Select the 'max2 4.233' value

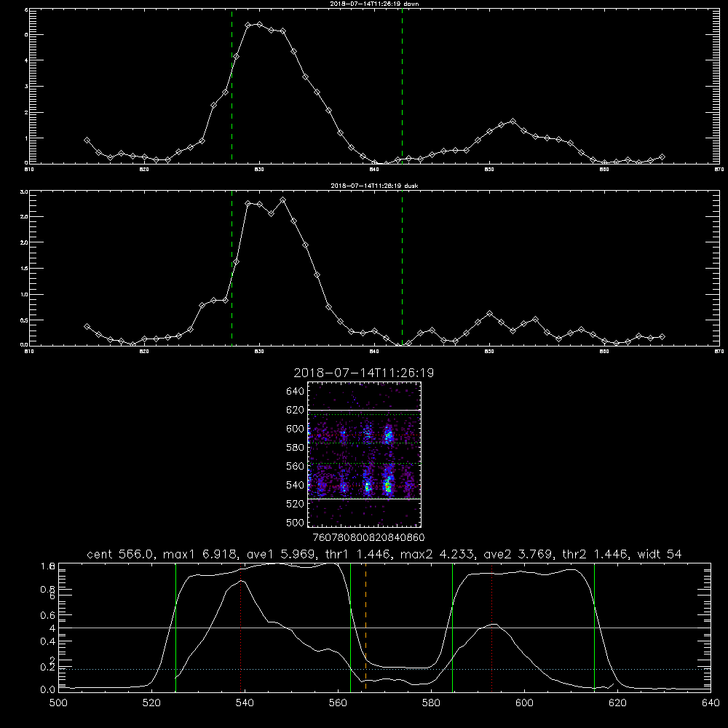tap(438, 554)
